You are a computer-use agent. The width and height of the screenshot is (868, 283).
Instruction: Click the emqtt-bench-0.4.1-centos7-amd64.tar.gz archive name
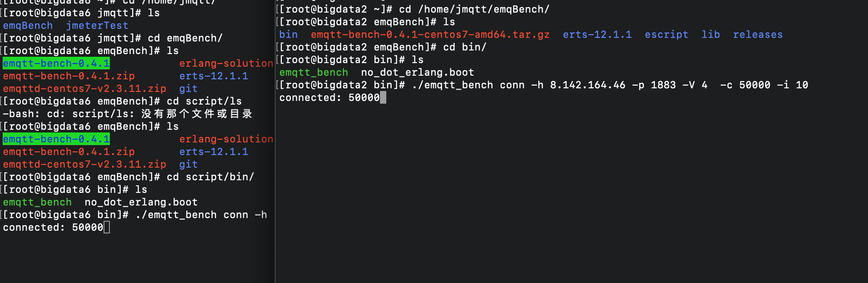click(430, 35)
